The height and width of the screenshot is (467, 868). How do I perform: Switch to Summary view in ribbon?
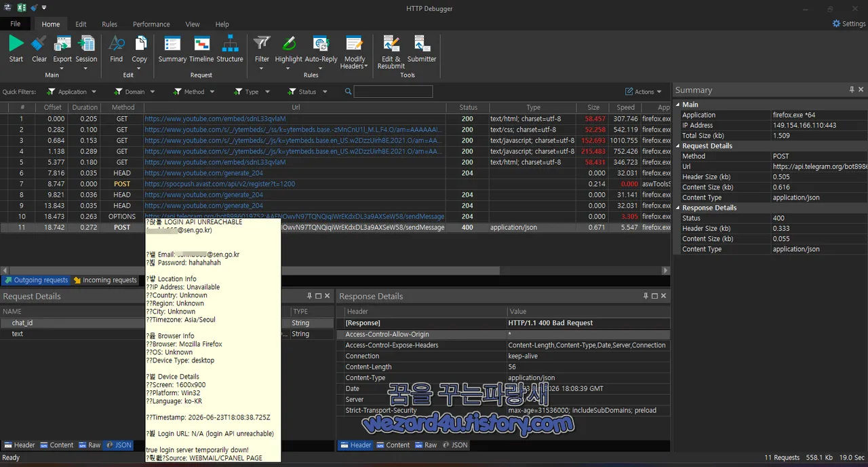172,50
